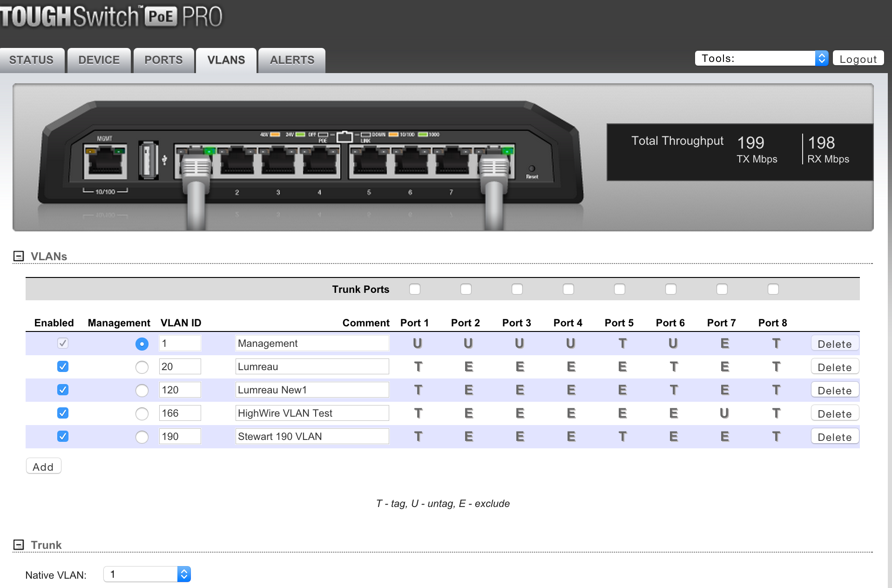Check the Trunk Ports checkbox for first port
892x588 pixels.
click(414, 289)
